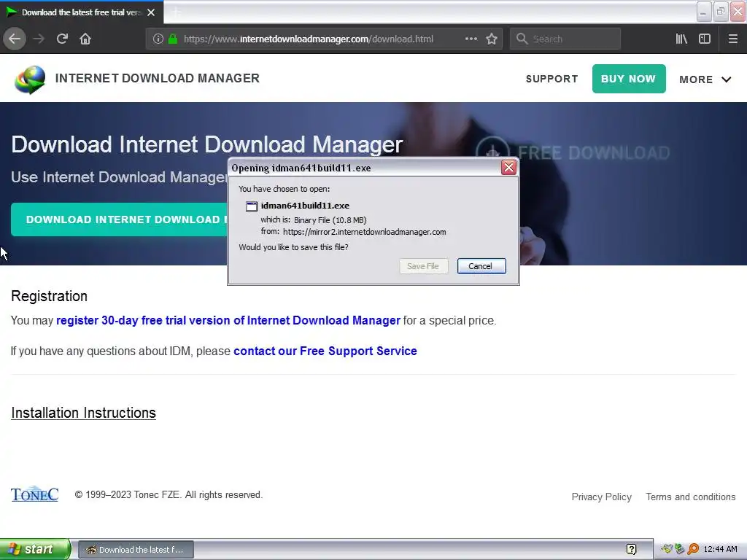Viewport: 747px width, 560px height.
Task: Close the download page tab
Action: [151, 12]
